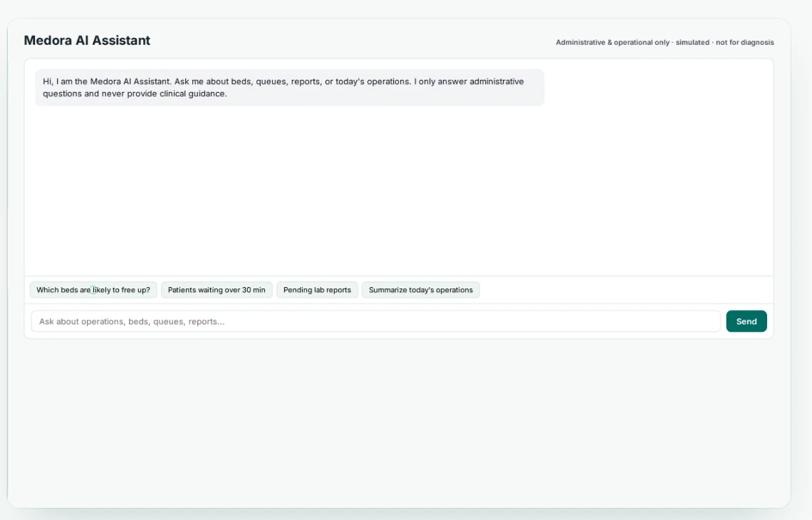Click the 'Administrative & operational only' disclaimer text
Screen dimensions: 812x520
(665, 43)
